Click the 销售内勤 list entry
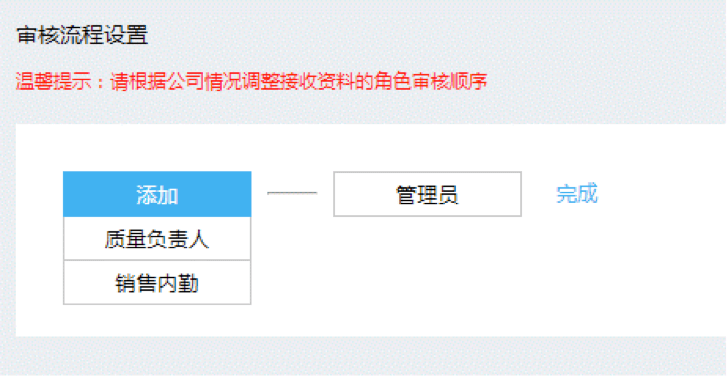This screenshot has height=376, width=727. (x=157, y=282)
